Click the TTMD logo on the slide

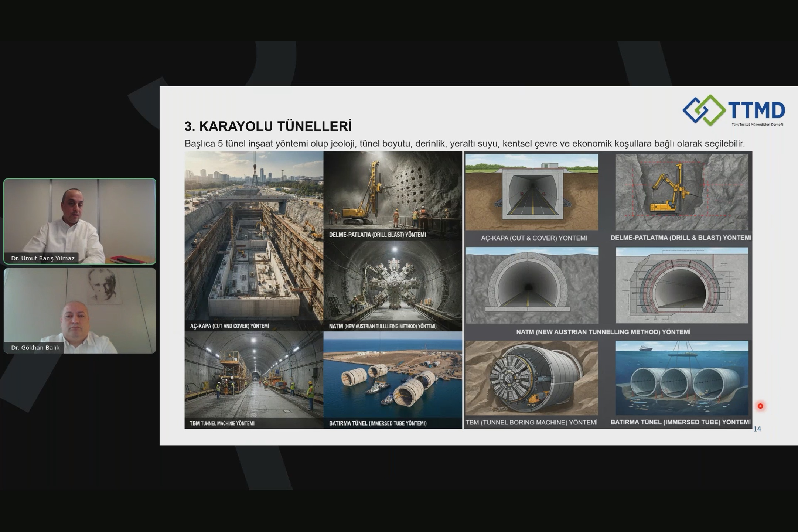(733, 110)
